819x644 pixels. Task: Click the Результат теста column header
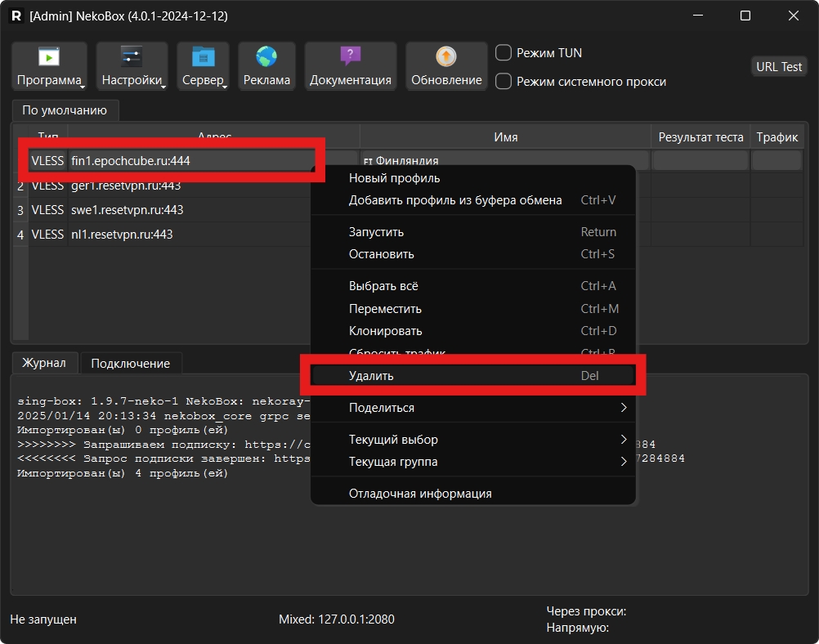pos(700,137)
